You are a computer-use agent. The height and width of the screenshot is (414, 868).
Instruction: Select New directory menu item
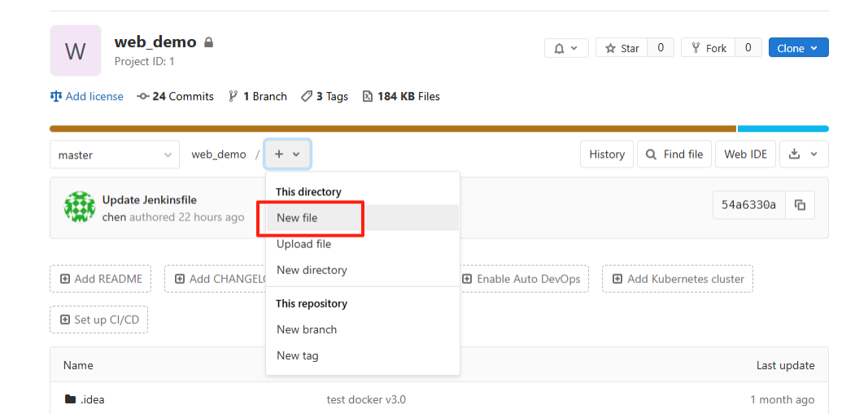(363, 270)
